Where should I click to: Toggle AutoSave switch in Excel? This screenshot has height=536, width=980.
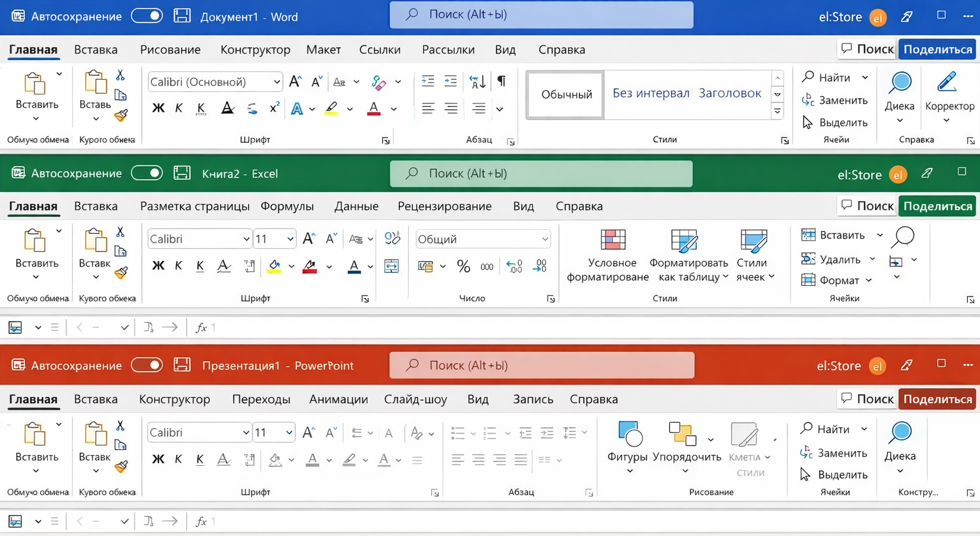[147, 173]
